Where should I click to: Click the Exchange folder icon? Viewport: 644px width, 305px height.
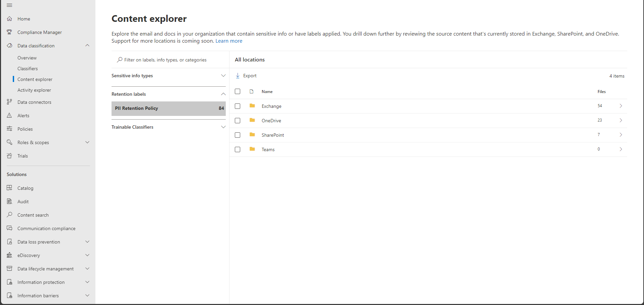(x=252, y=106)
